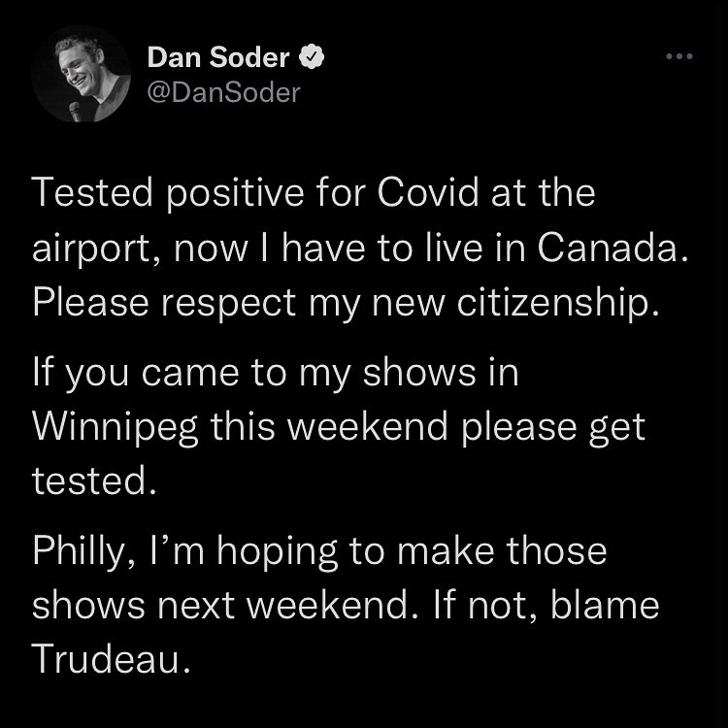This screenshot has width=728, height=728.
Task: Open the @DanSoder handle
Action: 223,93
